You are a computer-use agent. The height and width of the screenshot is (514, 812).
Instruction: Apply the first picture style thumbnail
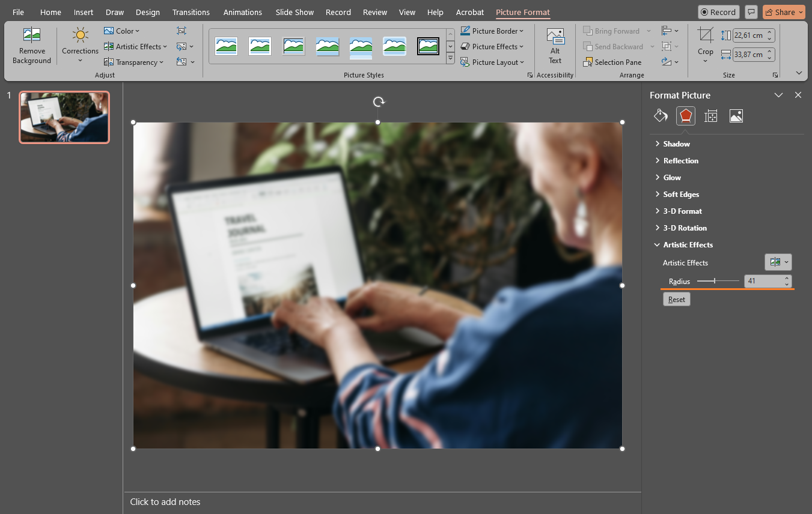(x=227, y=46)
